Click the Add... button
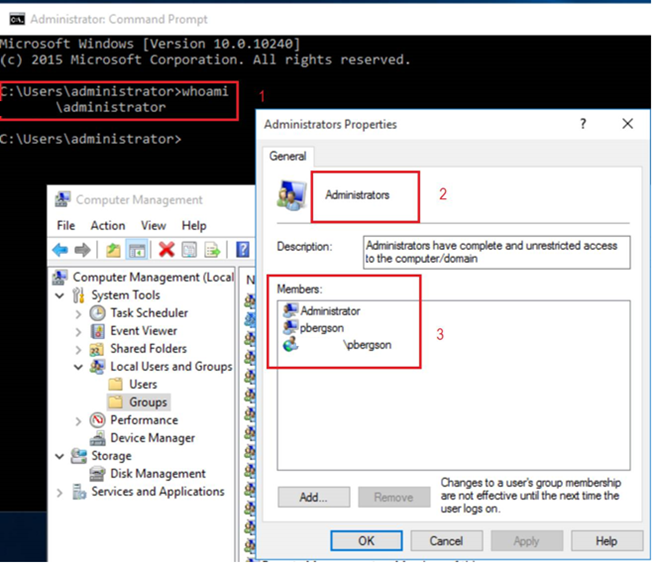This screenshot has height=563, width=654. click(314, 497)
